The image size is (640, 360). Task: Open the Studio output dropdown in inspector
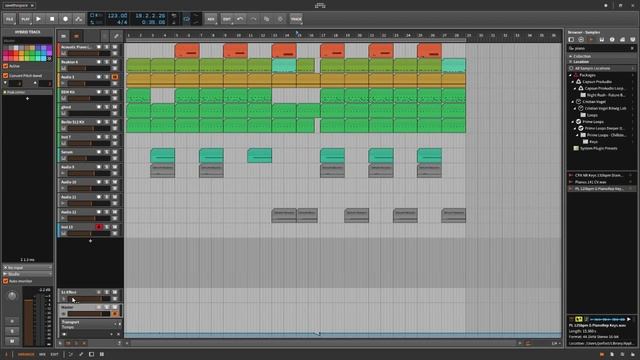(28, 274)
